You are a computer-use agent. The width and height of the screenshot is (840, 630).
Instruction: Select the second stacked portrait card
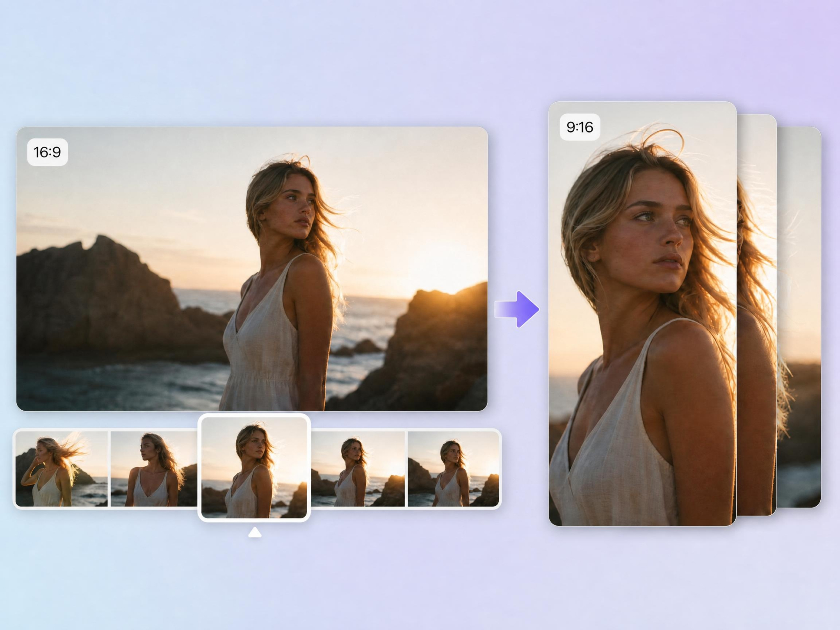757,315
